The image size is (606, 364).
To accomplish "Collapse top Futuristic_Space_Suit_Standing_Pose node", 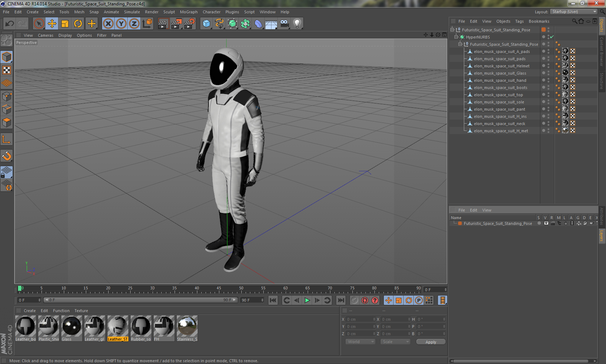I will pyautogui.click(x=452, y=30).
